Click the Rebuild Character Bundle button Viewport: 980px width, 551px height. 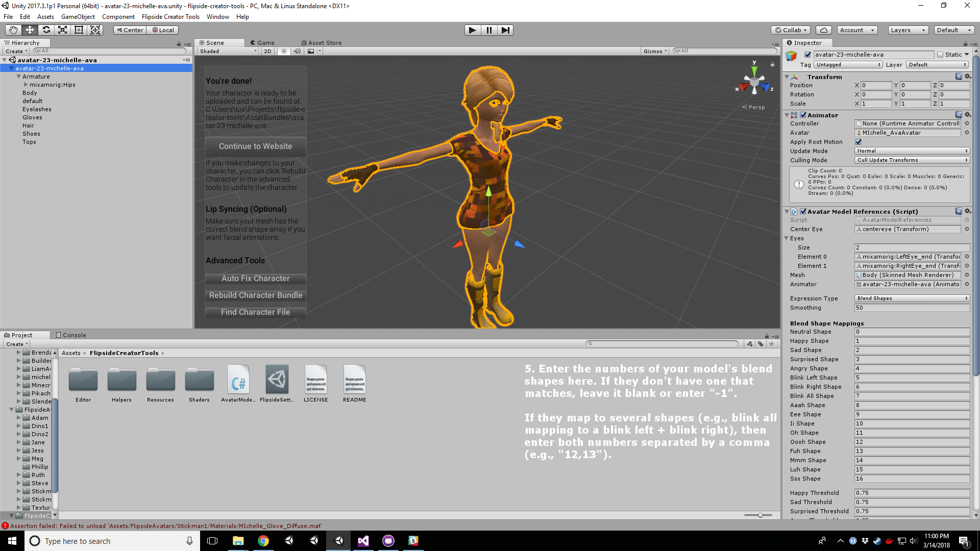(255, 295)
